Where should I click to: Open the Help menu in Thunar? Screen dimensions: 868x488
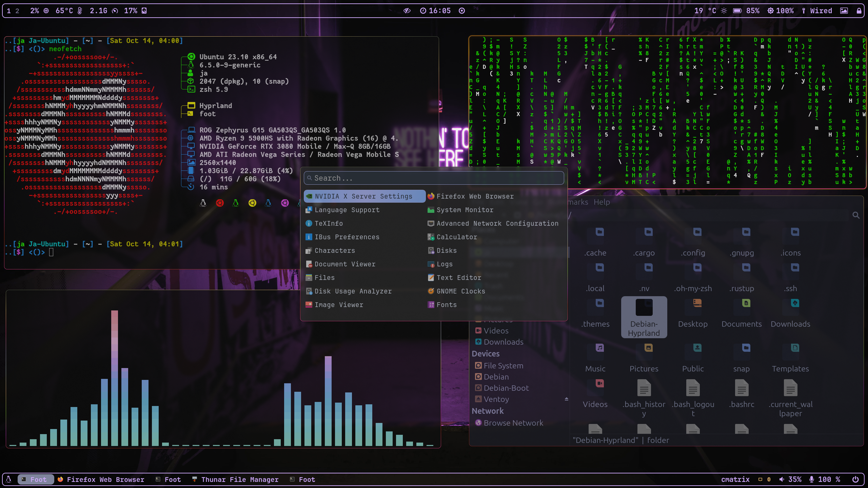(x=601, y=202)
